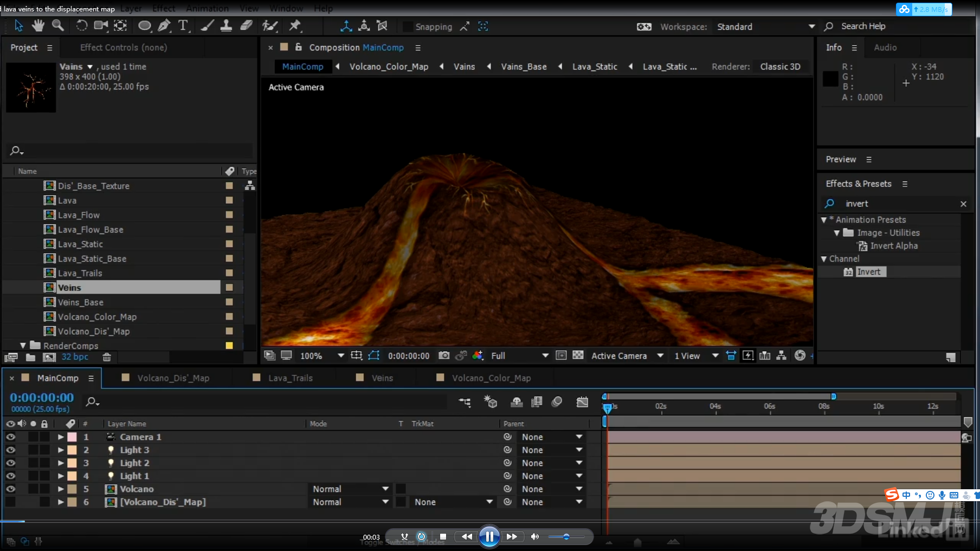Collapse the RenderComps folder
The height and width of the screenshot is (551, 980).
pyautogui.click(x=23, y=345)
